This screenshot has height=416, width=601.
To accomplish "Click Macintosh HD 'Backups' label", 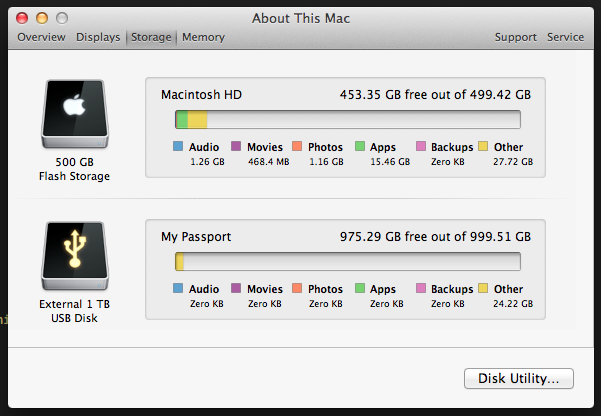I will click(x=452, y=147).
